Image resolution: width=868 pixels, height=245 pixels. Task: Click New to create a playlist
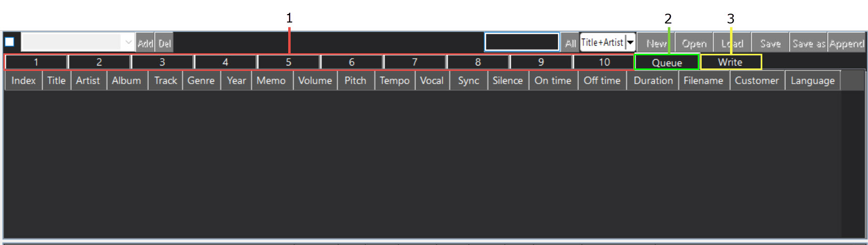point(656,44)
